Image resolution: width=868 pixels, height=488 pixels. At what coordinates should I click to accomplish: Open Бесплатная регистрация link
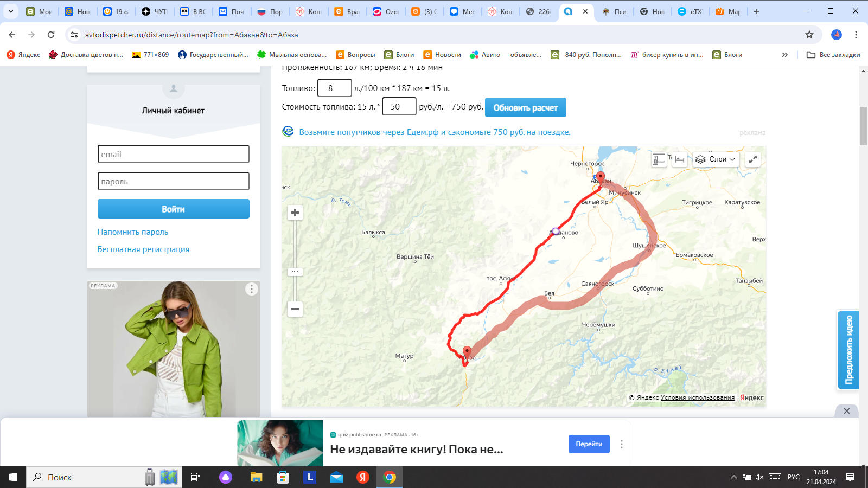click(x=144, y=249)
